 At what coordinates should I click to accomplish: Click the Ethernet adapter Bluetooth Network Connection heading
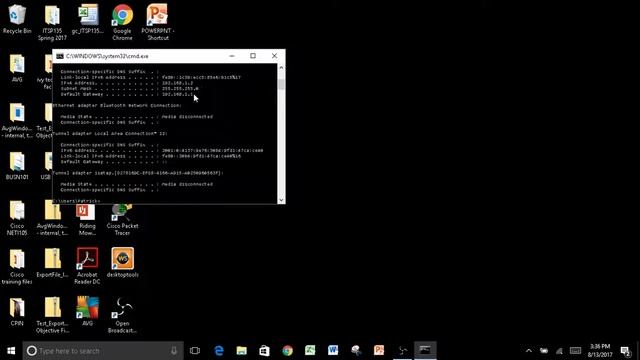(x=117, y=105)
